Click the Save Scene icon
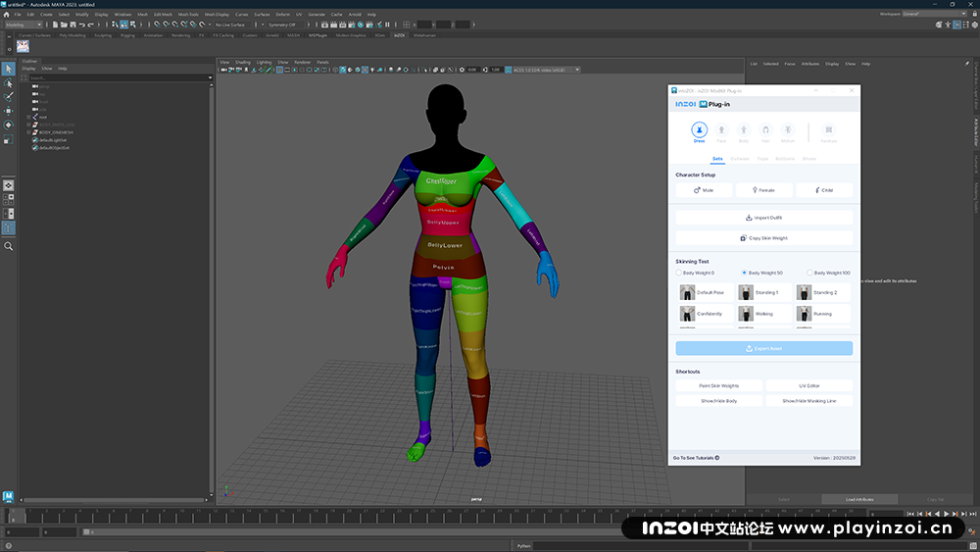This screenshot has width=980, height=552. tap(73, 25)
